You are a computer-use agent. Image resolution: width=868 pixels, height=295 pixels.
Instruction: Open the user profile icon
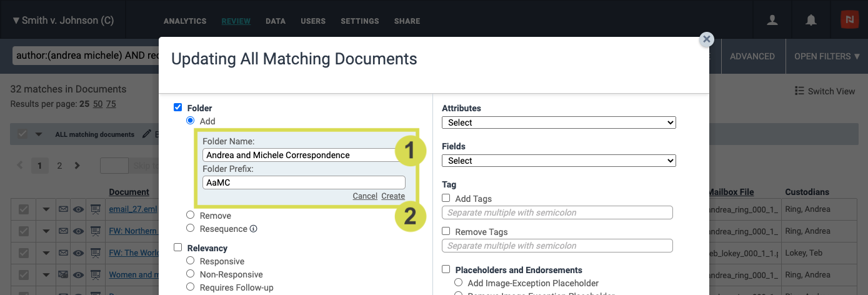coord(772,20)
